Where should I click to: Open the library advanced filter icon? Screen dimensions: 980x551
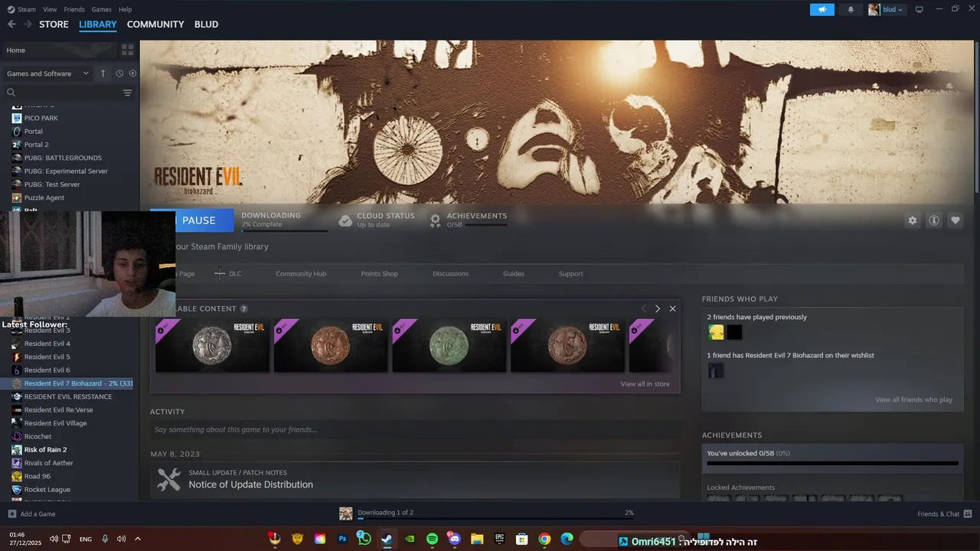pyautogui.click(x=127, y=93)
